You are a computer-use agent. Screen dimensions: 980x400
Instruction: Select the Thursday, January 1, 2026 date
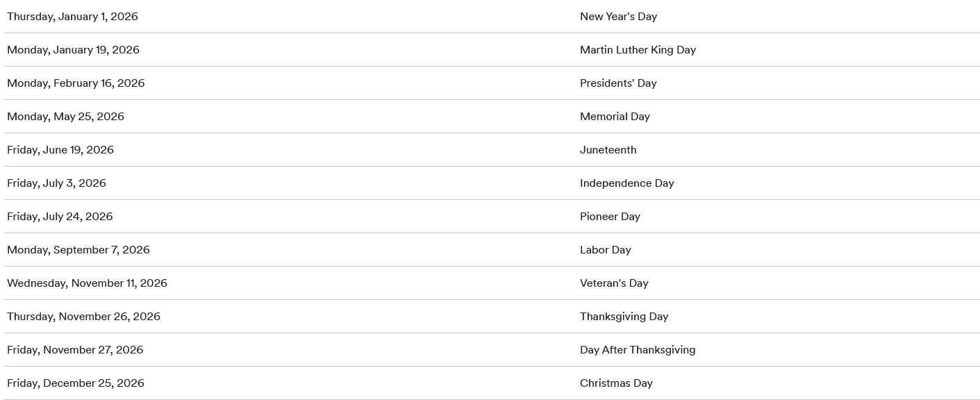pyautogui.click(x=72, y=17)
